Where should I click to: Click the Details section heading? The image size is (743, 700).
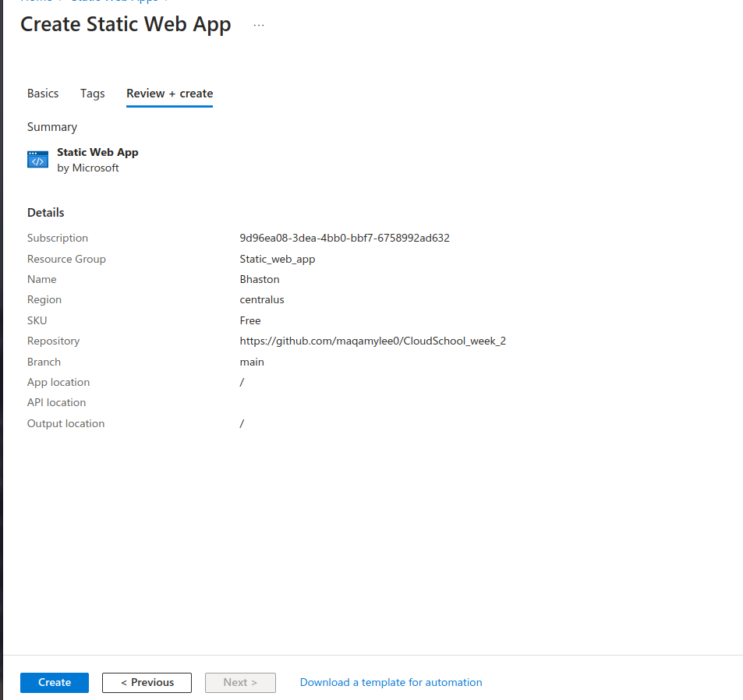(46, 213)
